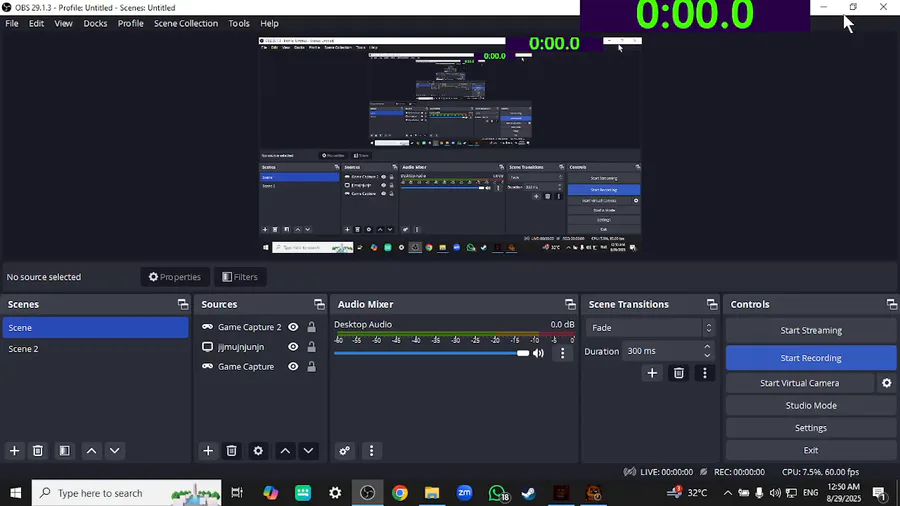Open virtual camera settings gear
This screenshot has width=900, height=506.
tap(887, 383)
